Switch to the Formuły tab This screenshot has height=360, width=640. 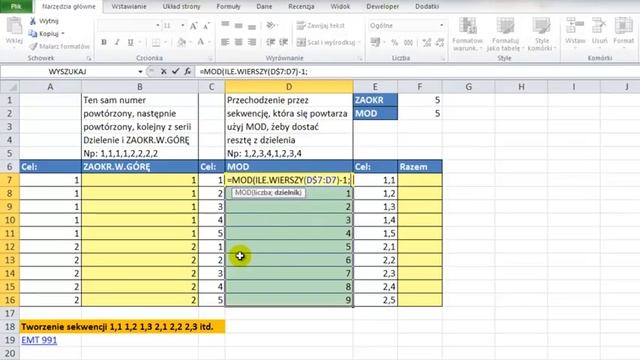(x=229, y=7)
